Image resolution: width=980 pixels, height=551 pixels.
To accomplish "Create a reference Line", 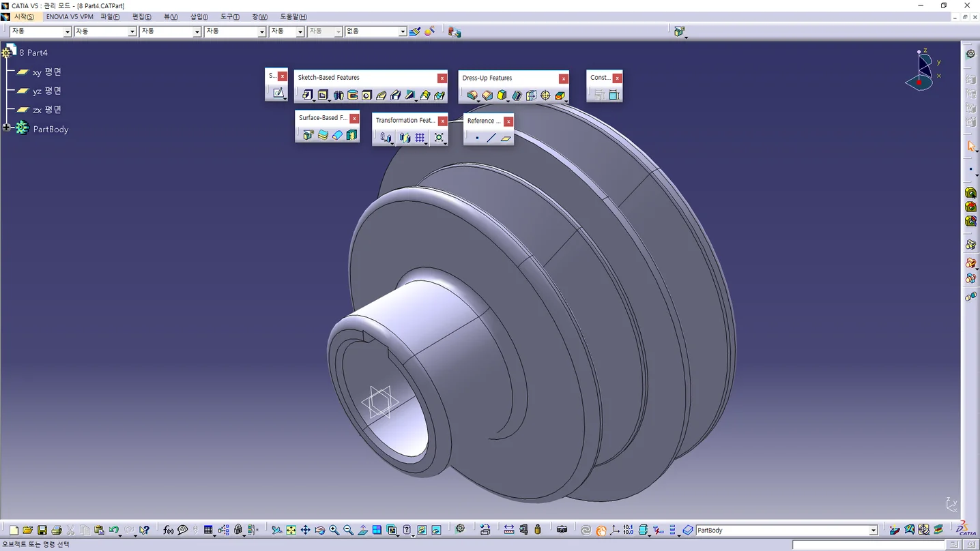I will pyautogui.click(x=491, y=138).
